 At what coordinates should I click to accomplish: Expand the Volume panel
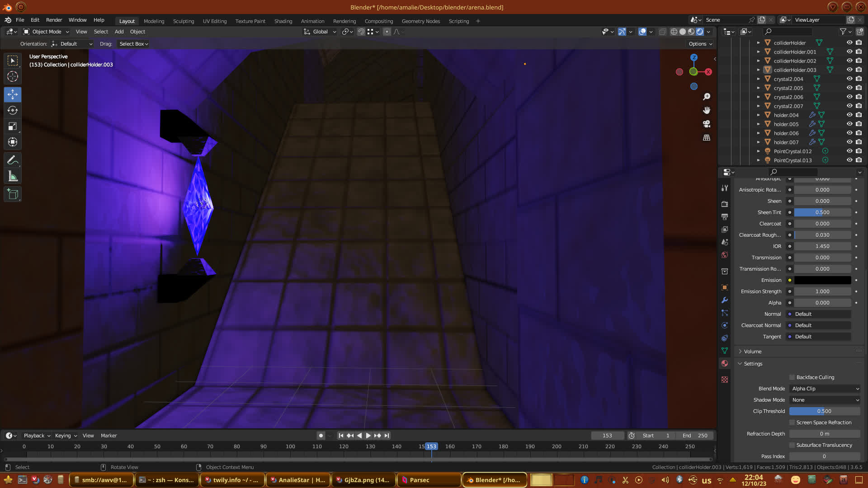pos(753,352)
